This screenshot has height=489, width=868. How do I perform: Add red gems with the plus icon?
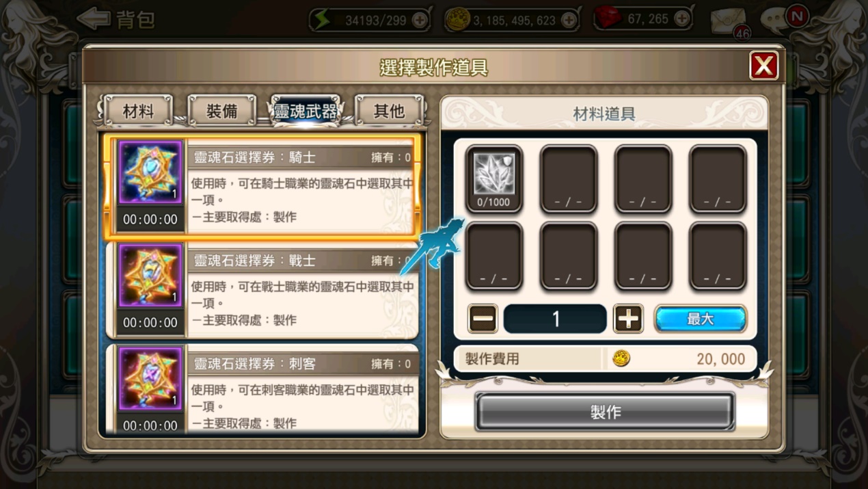[x=681, y=19]
